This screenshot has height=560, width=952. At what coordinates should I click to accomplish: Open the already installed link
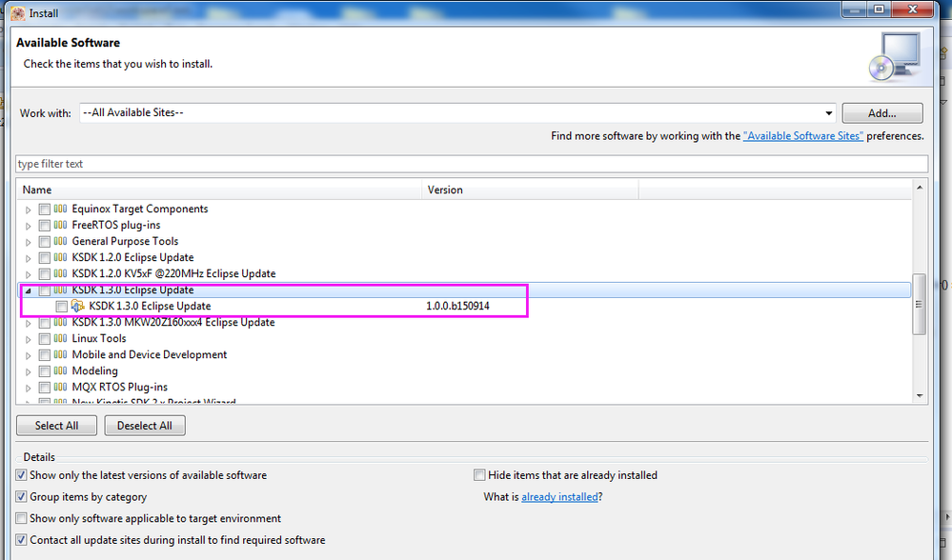pos(559,497)
